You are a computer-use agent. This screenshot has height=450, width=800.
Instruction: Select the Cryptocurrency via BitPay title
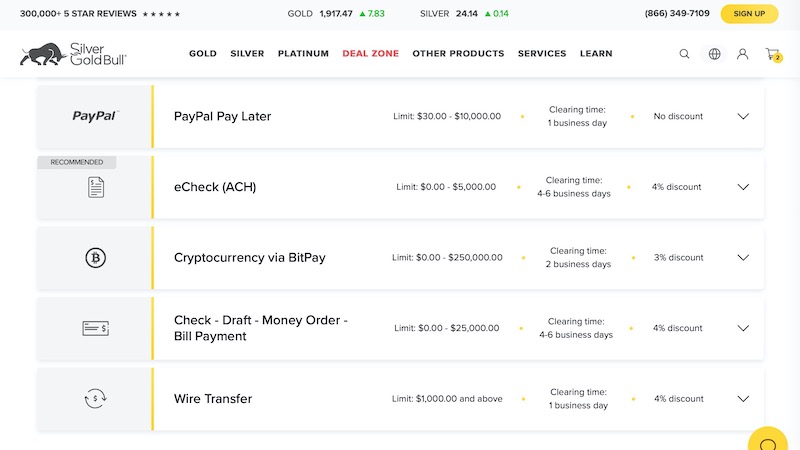coord(249,258)
